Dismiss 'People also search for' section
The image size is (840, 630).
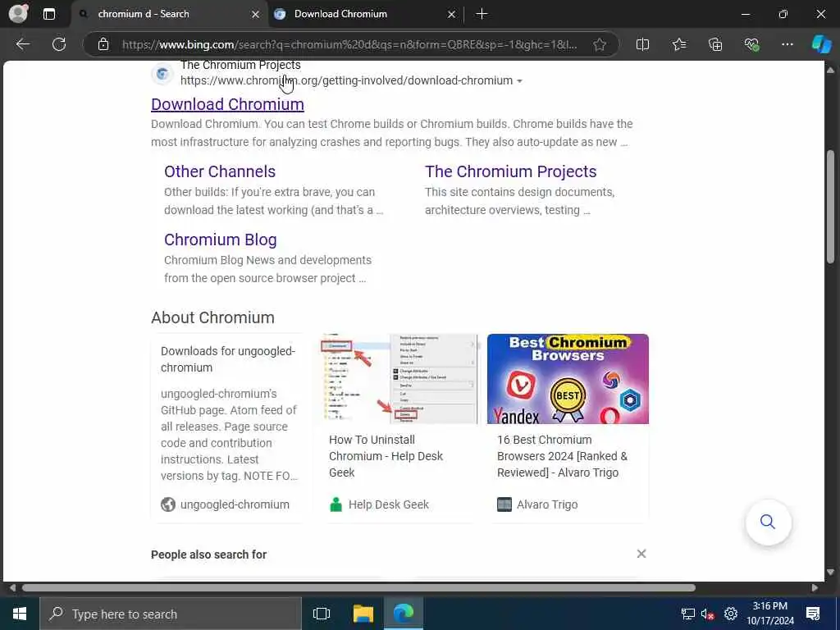click(x=641, y=554)
